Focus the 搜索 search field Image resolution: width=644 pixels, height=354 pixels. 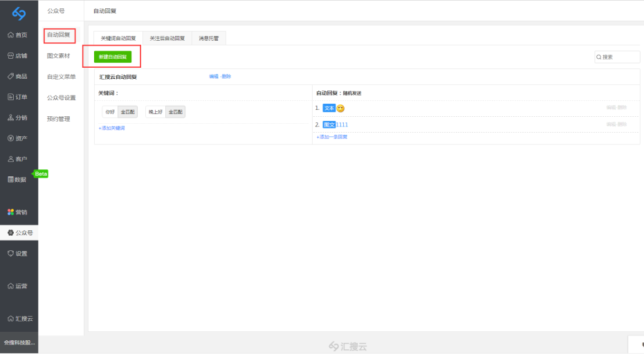pyautogui.click(x=617, y=57)
